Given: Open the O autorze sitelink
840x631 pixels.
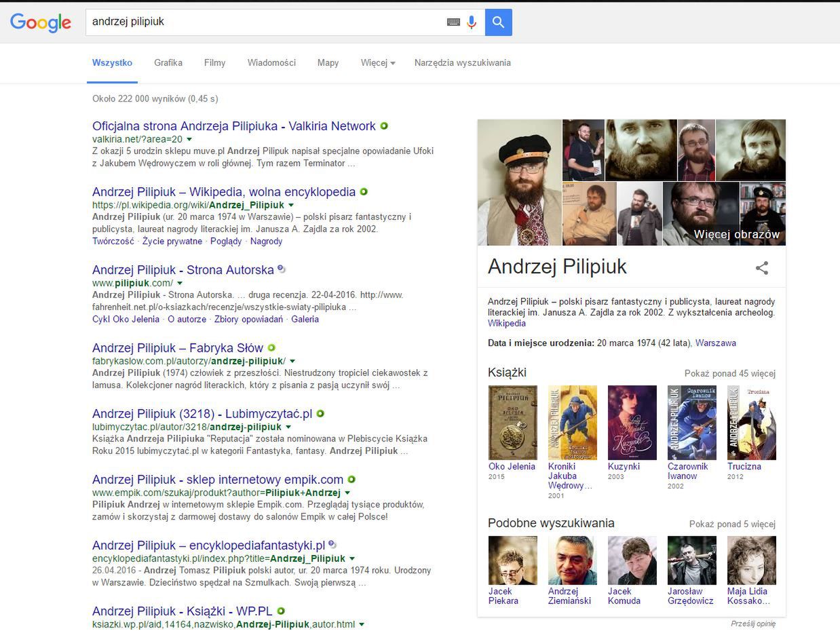Looking at the screenshot, I should click(x=187, y=320).
